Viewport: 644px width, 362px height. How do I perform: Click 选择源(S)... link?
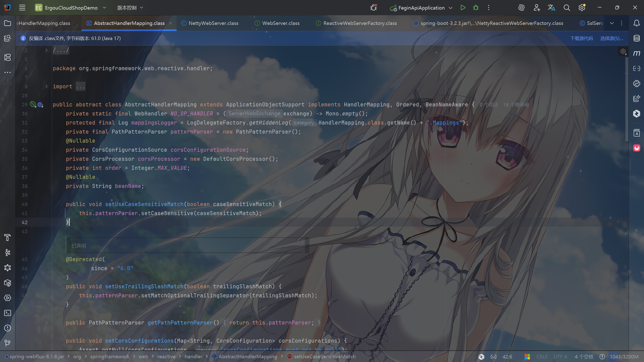point(612,38)
